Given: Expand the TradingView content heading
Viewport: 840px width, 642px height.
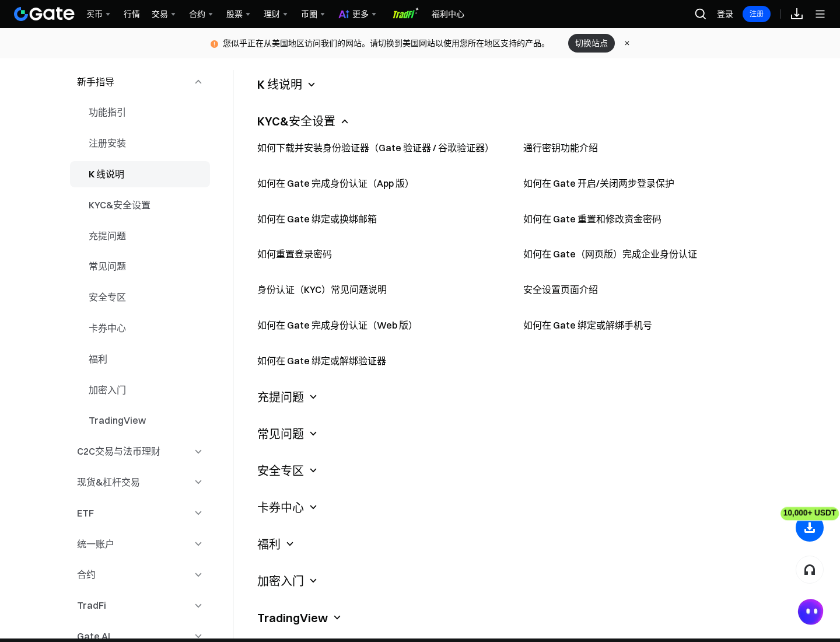Looking at the screenshot, I should pyautogui.click(x=299, y=618).
